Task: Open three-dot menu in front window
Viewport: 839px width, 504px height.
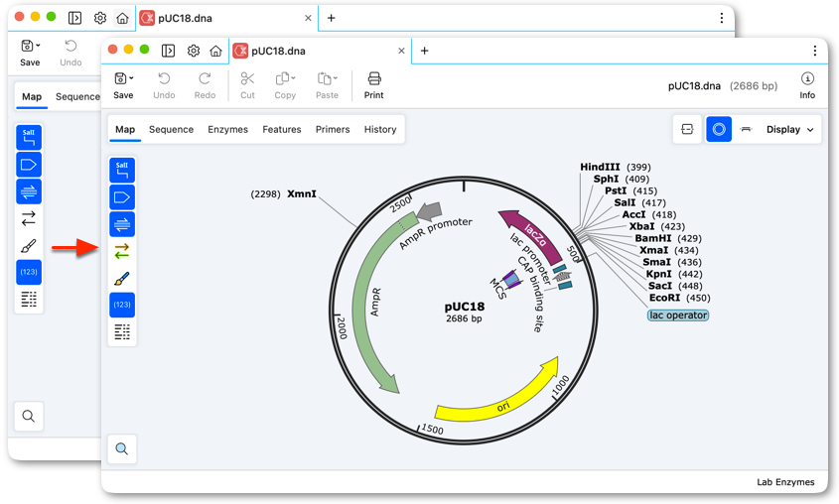Action: [814, 51]
